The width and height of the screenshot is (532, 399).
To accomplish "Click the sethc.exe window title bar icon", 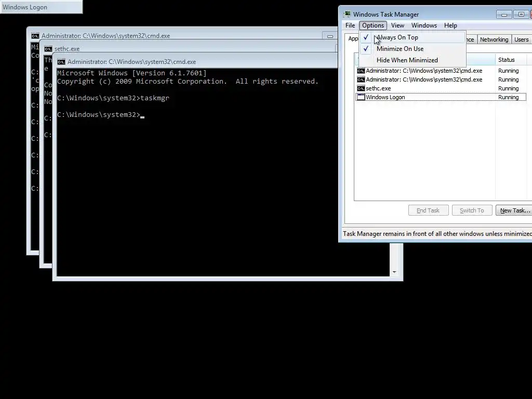I will [x=48, y=49].
